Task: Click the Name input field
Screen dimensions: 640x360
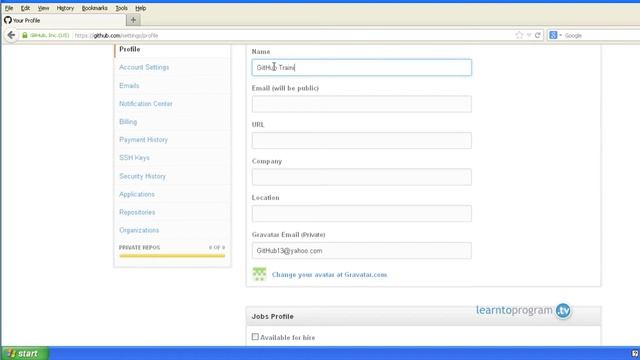Action: (362, 67)
